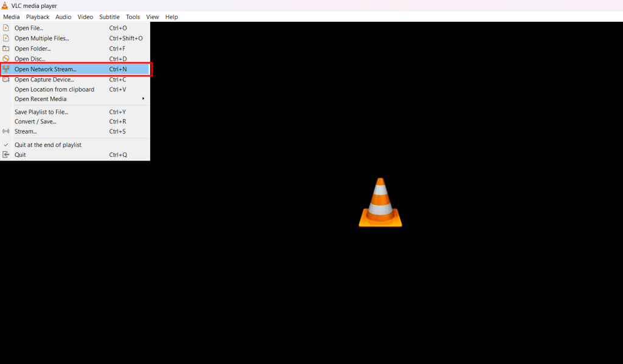Viewport: 623px width, 364px height.
Task: Toggle Quit at the end of playlist
Action: (x=47, y=145)
